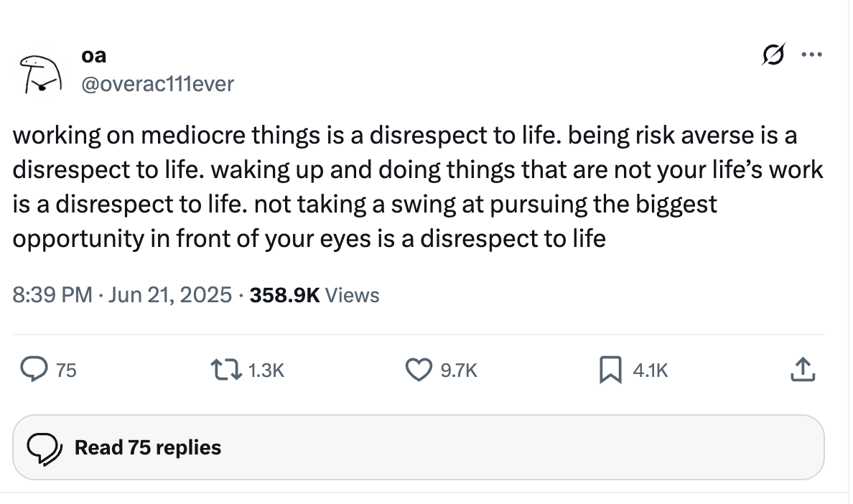
Task: Bookmark the tweet with the bookmark icon
Action: coord(610,370)
